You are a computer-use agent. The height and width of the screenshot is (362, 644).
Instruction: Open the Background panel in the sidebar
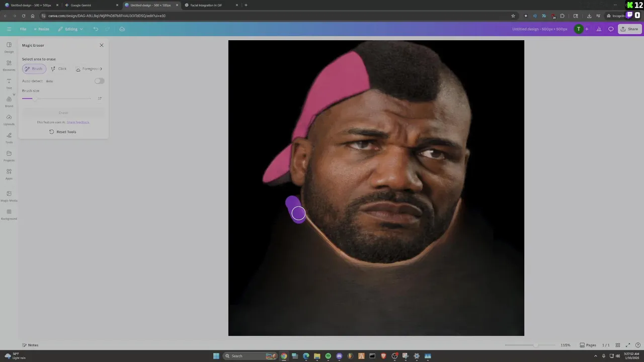[x=9, y=215]
